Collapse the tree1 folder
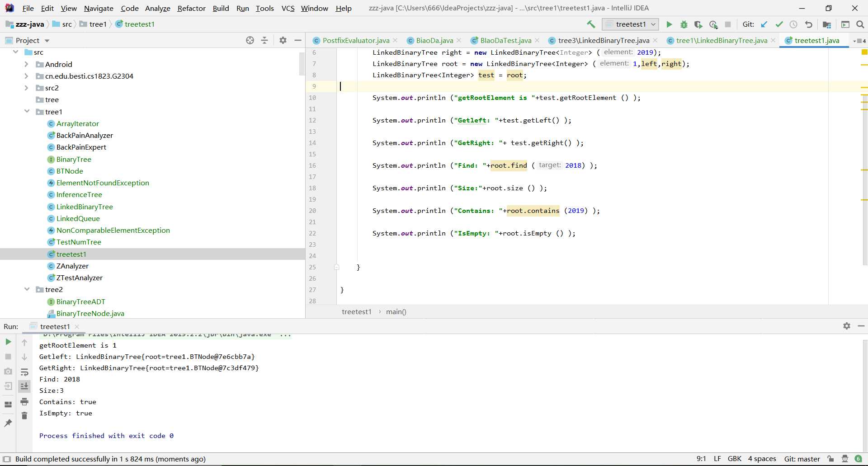The width and height of the screenshot is (868, 466). [27, 111]
